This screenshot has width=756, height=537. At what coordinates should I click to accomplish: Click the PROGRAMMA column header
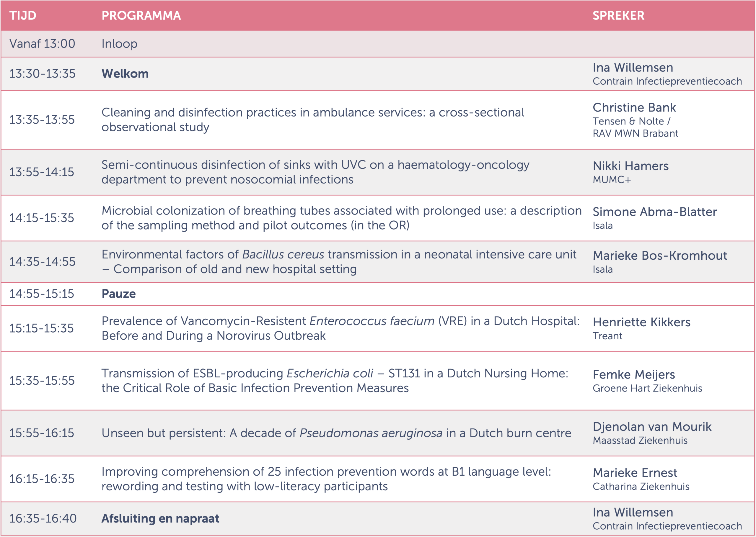pos(141,16)
